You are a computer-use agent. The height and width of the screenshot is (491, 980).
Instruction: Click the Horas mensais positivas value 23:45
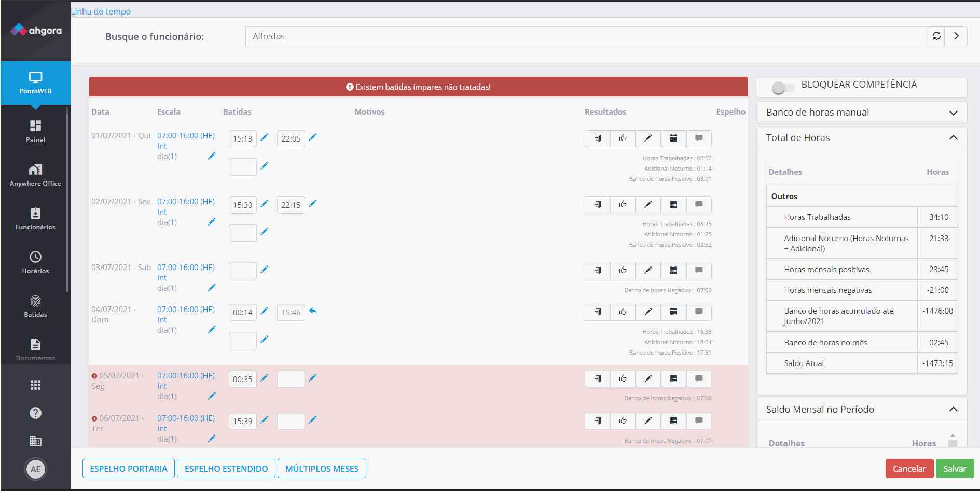tap(938, 270)
